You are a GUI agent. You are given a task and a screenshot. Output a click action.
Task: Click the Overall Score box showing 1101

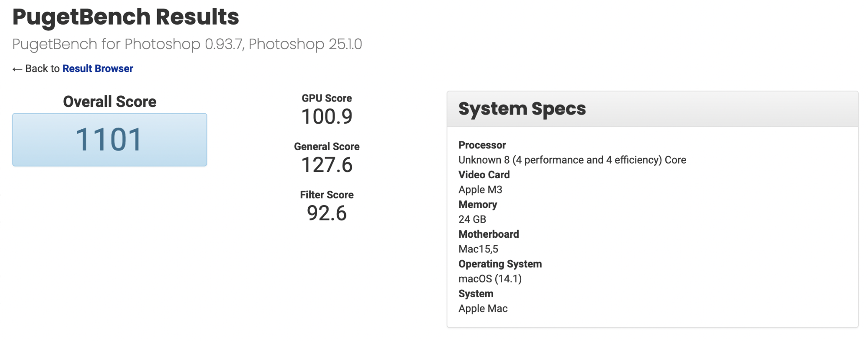109,140
